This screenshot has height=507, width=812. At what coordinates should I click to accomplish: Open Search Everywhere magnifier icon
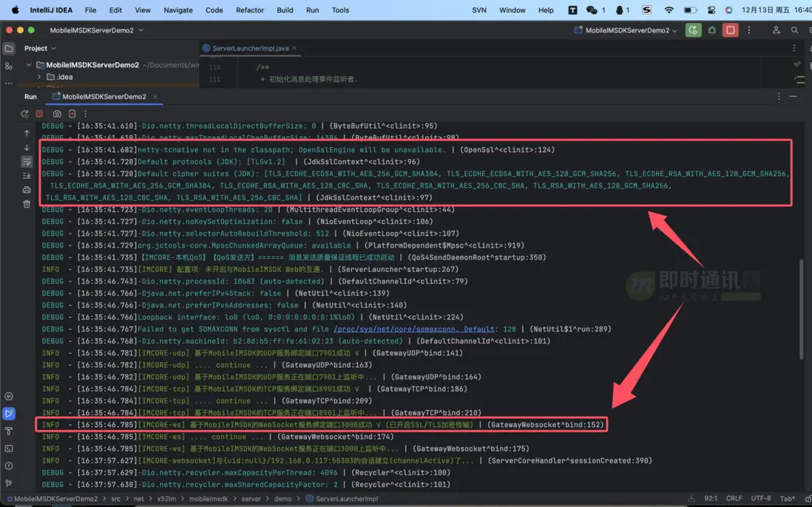[x=794, y=30]
